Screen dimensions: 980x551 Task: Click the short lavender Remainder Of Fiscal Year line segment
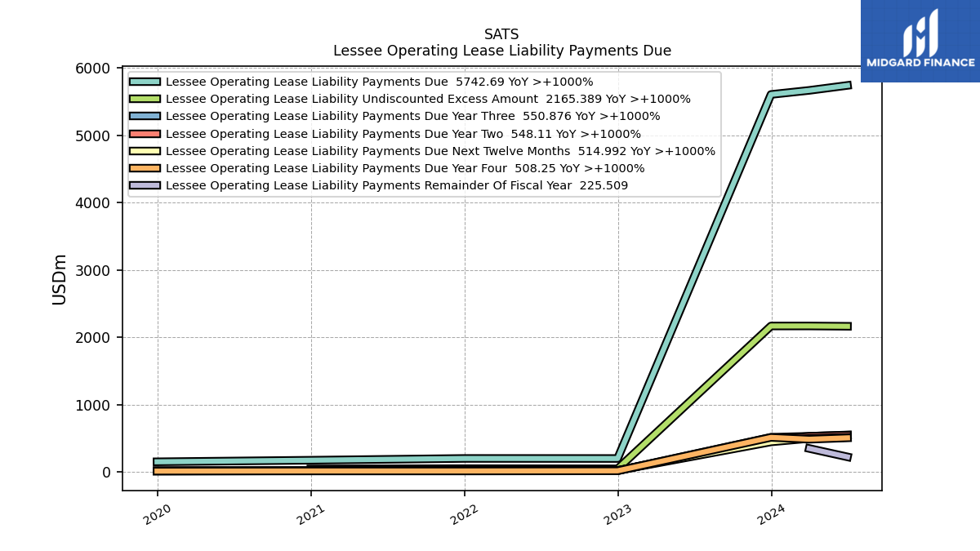828,452
